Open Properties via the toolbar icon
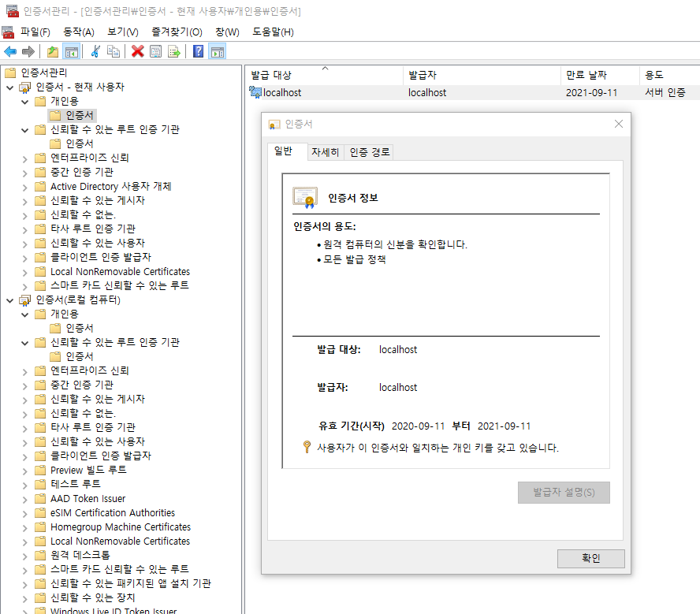Image resolution: width=700 pixels, height=614 pixels. (x=155, y=51)
